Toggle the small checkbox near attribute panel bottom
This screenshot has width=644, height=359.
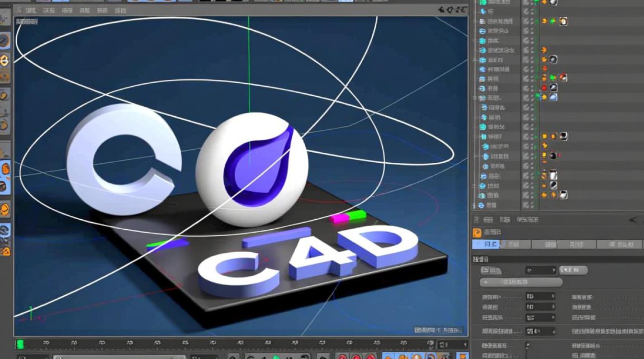(528, 345)
